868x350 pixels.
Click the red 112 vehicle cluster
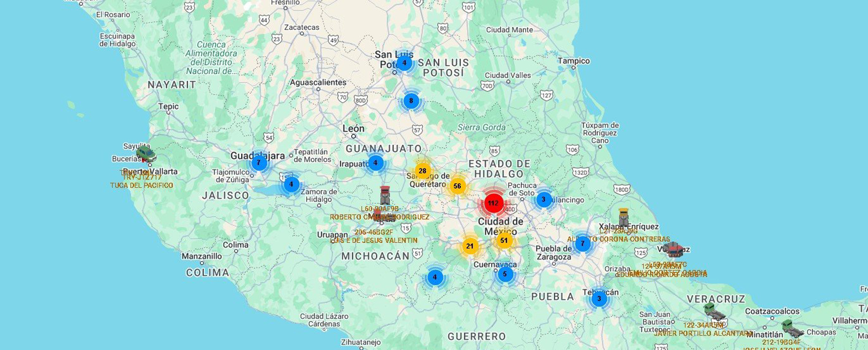tap(493, 203)
